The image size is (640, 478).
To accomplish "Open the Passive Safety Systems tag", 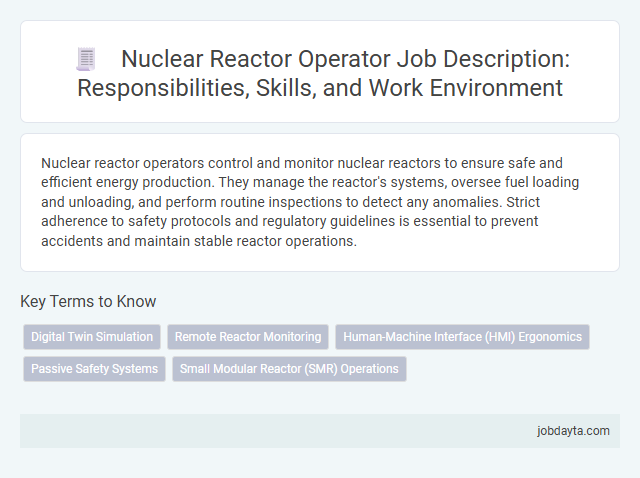I will [94, 369].
